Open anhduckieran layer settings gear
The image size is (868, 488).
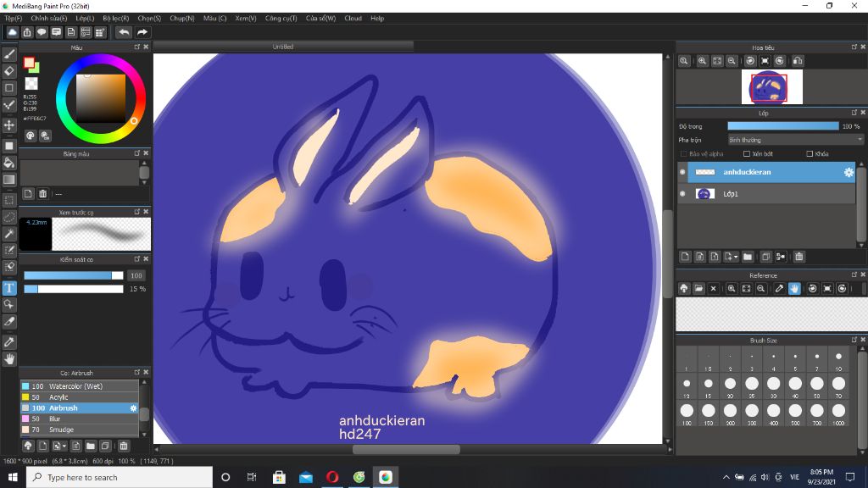tap(849, 173)
